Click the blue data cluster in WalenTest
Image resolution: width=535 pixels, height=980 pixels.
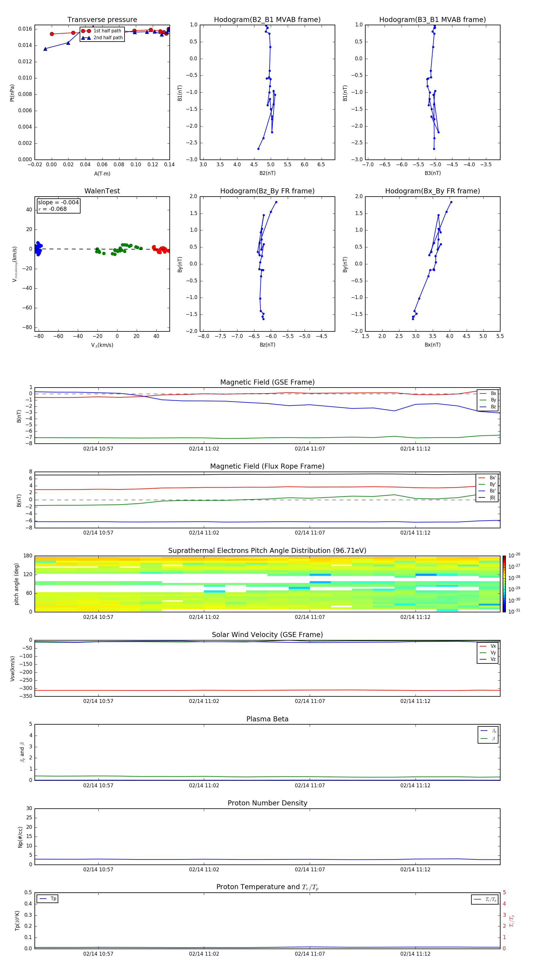tap(38, 249)
